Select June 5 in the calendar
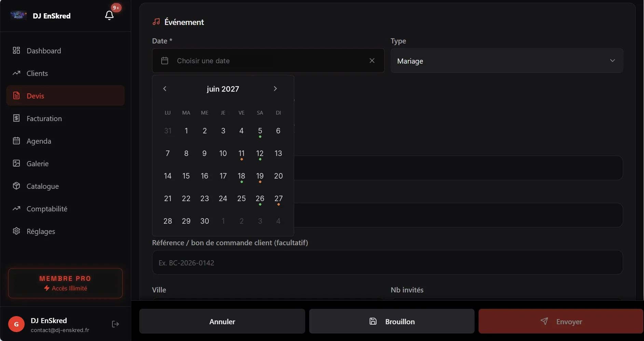Screen dimensions: 644x341 [260, 131]
